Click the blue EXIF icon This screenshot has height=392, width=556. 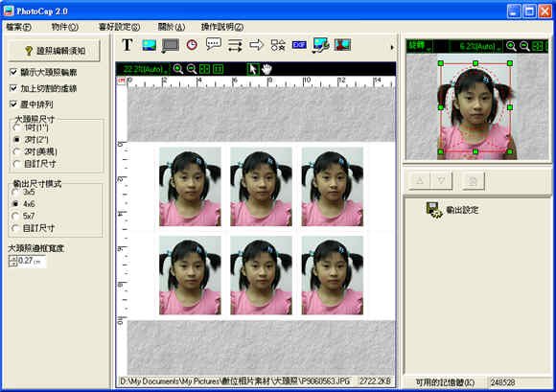point(299,45)
